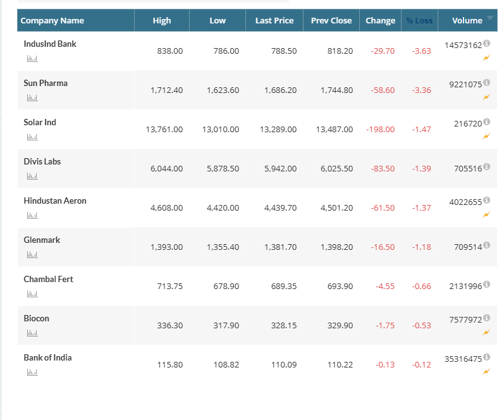Open chart icon under Glenmark
This screenshot has height=420, width=504.
32,255
